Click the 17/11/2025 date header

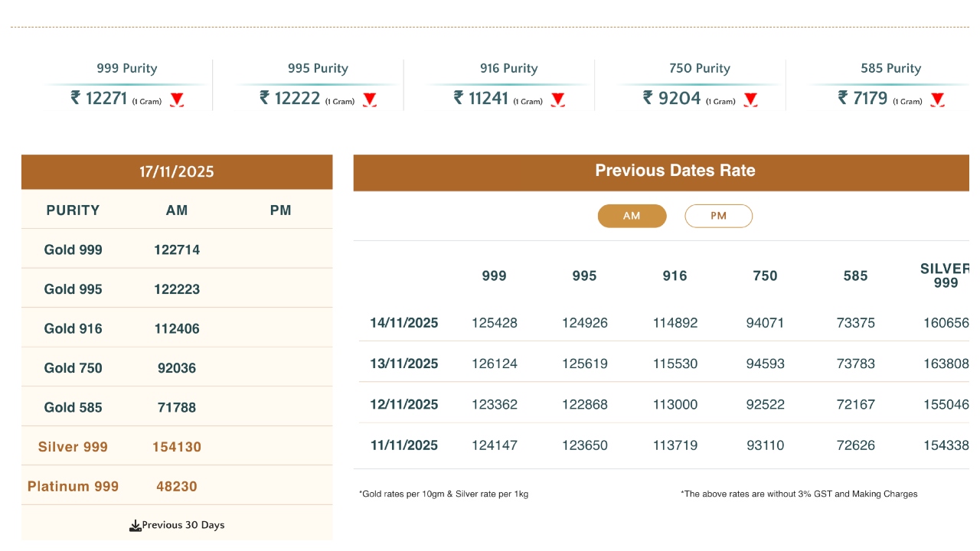click(x=177, y=172)
